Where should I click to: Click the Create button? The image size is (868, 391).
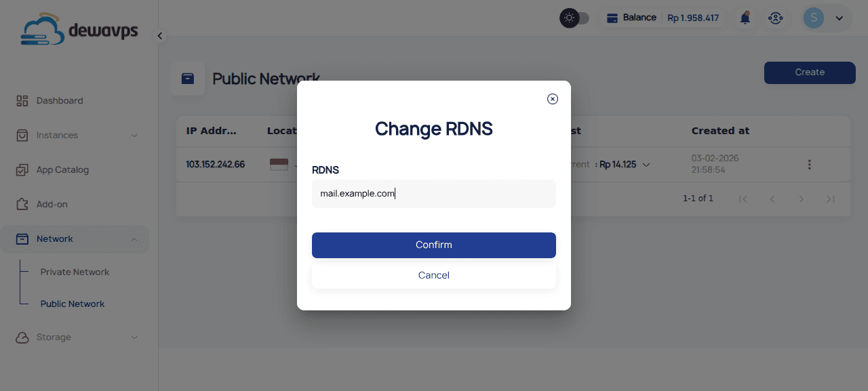pos(810,73)
